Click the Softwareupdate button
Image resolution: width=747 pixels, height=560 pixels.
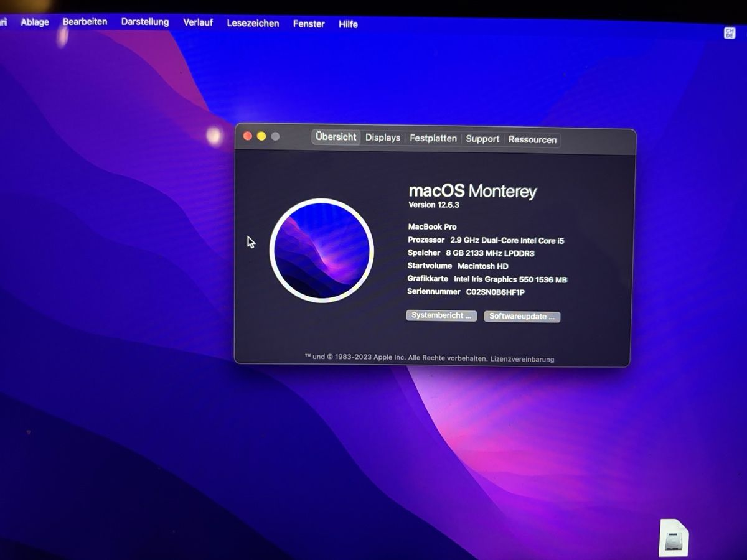(x=522, y=317)
